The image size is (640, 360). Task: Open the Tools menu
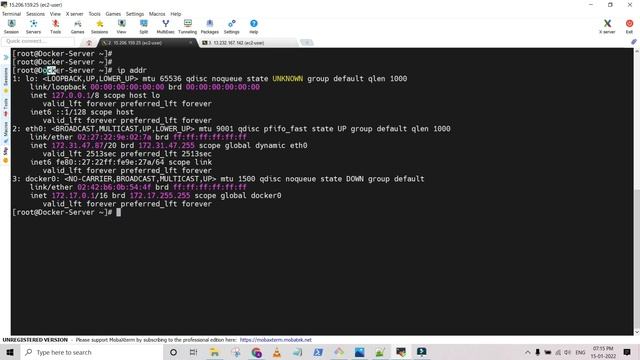pos(94,14)
